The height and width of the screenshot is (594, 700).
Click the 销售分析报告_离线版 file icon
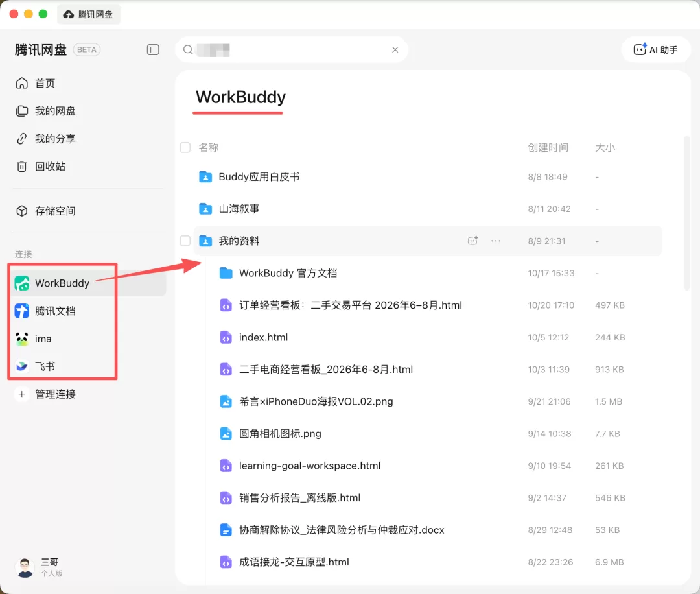point(226,498)
